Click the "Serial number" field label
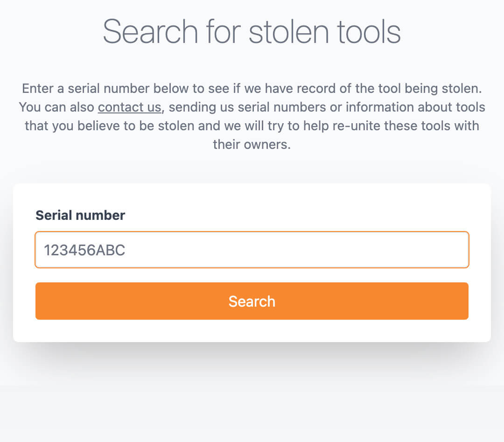The image size is (504, 442). tap(80, 215)
